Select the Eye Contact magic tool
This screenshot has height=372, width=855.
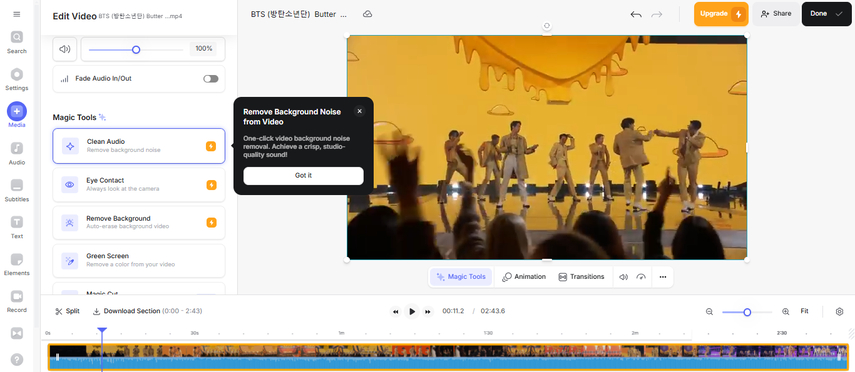point(139,184)
